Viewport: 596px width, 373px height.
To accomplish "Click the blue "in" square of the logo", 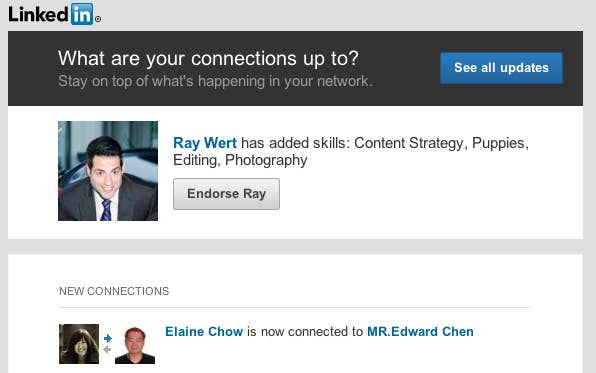I will [x=82, y=14].
